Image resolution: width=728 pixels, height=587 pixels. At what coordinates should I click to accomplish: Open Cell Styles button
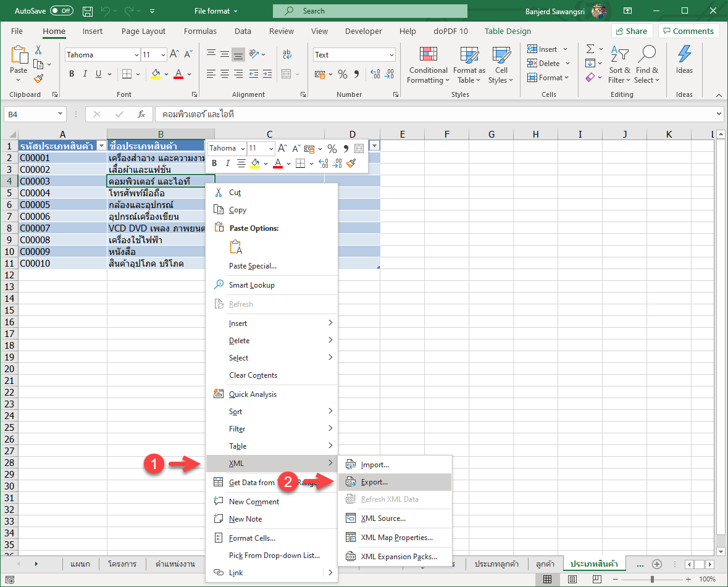(501, 65)
